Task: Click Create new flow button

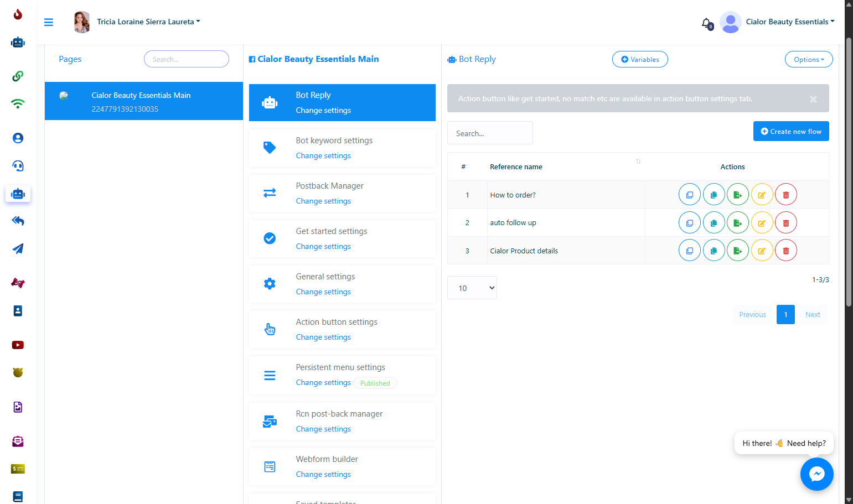Action: tap(791, 131)
